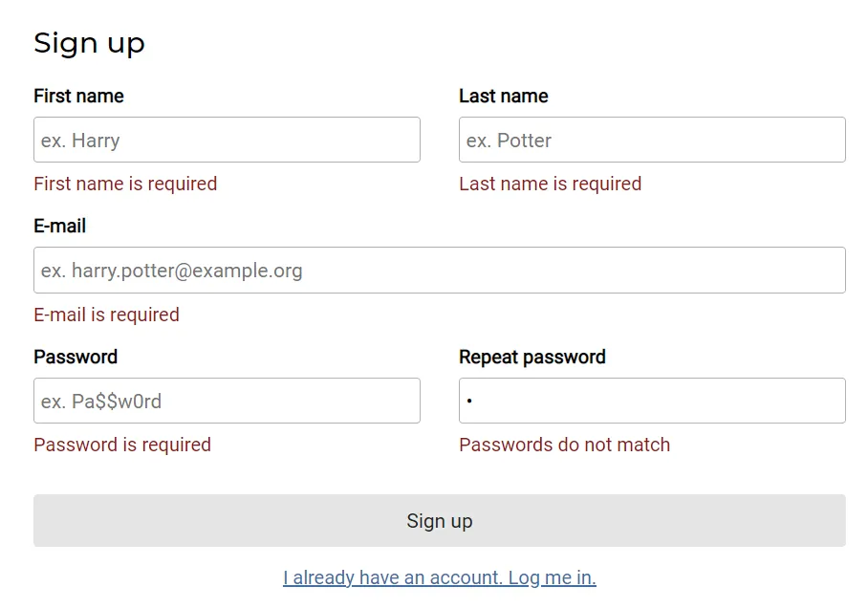Click the 'I already have an account' link
This screenshot has height=609, width=868.
pos(439,577)
